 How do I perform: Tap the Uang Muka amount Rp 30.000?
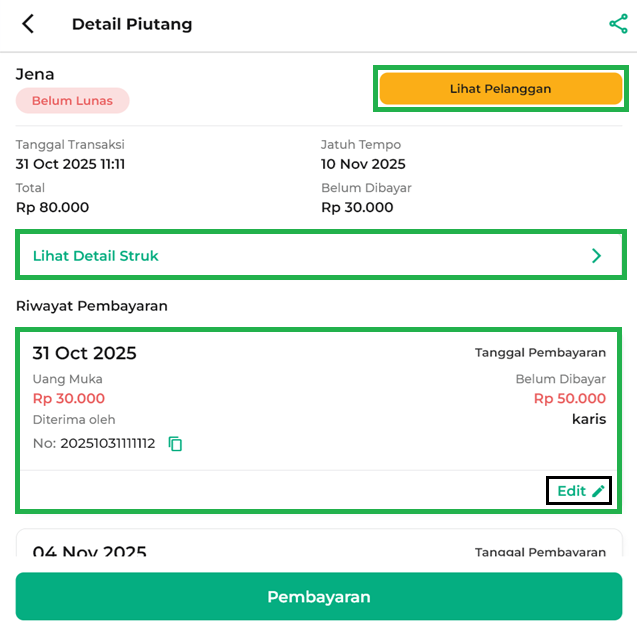(68, 398)
